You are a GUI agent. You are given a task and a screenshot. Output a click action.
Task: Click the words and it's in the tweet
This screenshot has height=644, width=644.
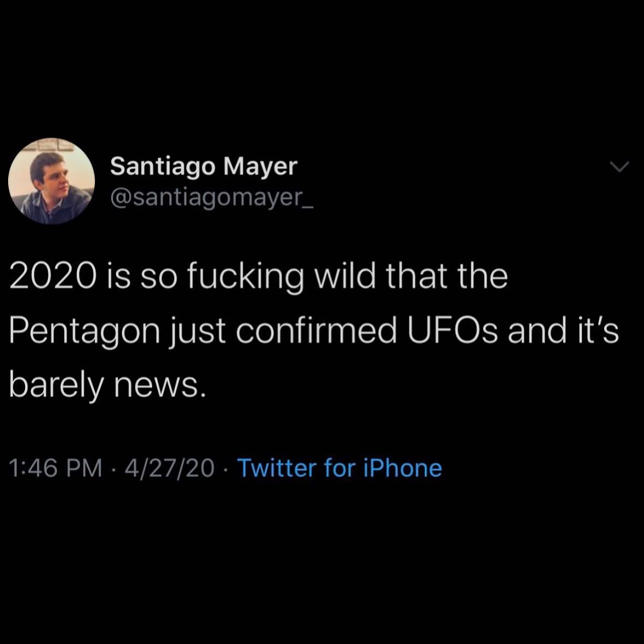click(563, 331)
